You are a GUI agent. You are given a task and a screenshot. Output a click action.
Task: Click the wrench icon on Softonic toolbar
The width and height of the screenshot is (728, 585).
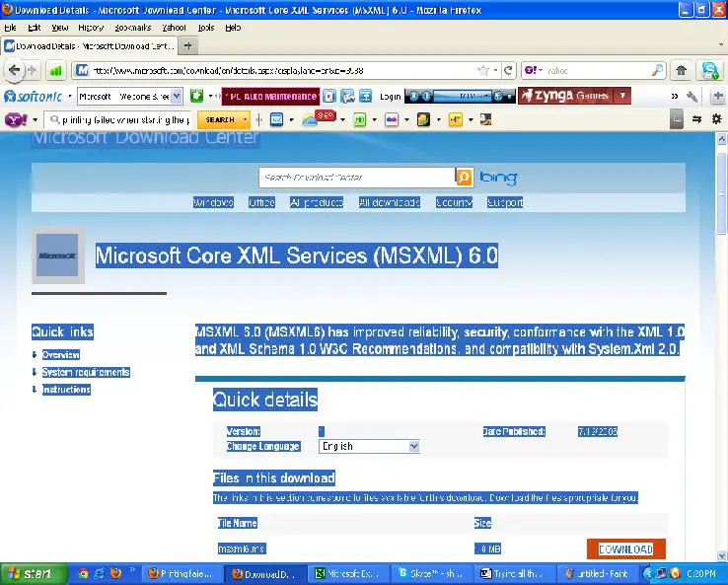pyautogui.click(x=692, y=96)
